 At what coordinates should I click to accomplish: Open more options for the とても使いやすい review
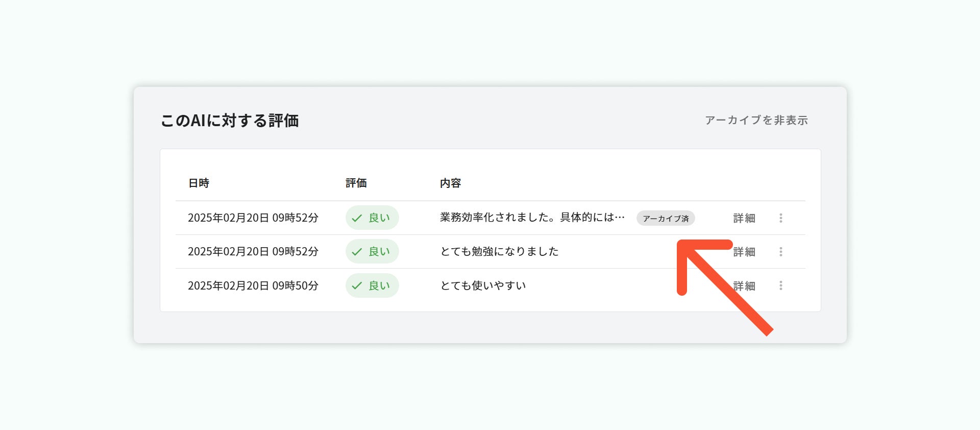[x=780, y=285]
